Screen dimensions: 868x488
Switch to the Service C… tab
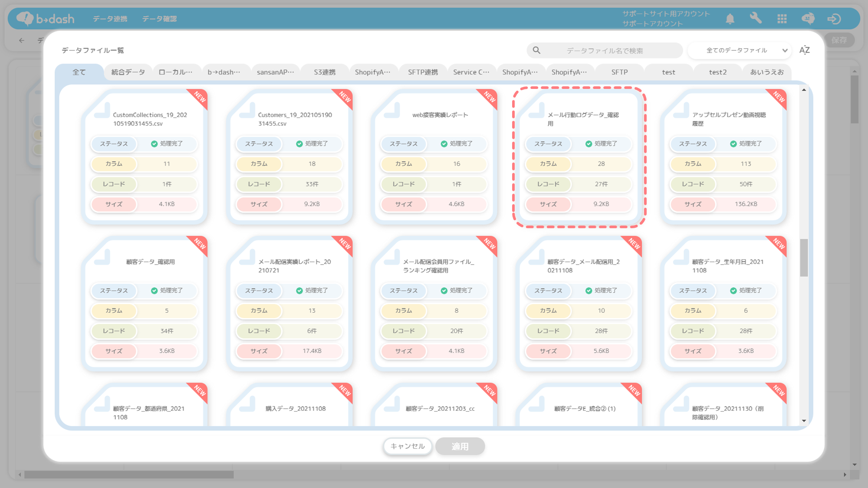pos(471,72)
